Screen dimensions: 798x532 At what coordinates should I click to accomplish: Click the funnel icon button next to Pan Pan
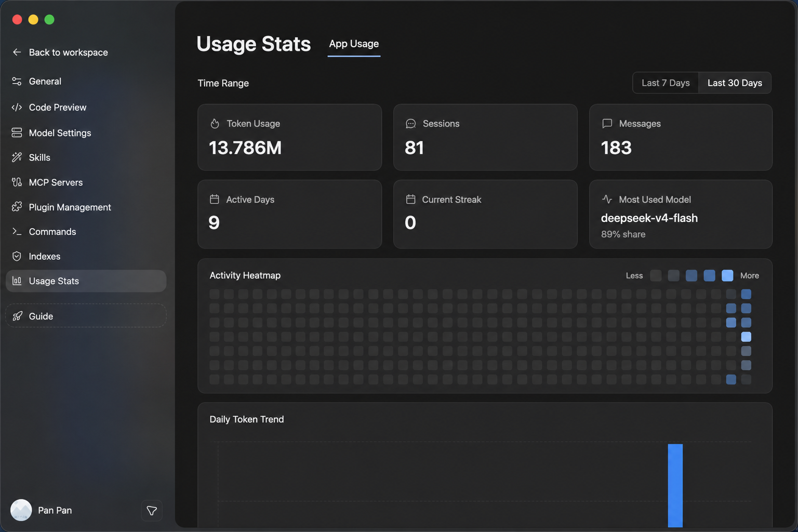point(152,511)
